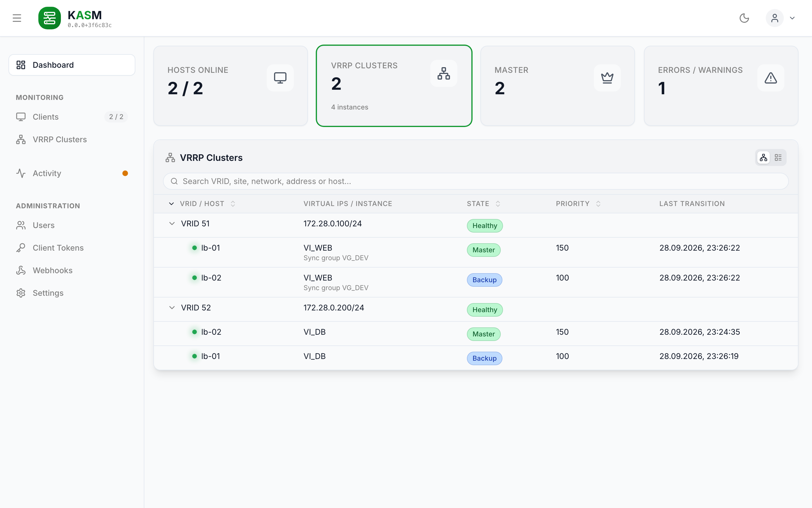812x508 pixels.
Task: Collapse the VRID 51 group
Action: (172, 224)
